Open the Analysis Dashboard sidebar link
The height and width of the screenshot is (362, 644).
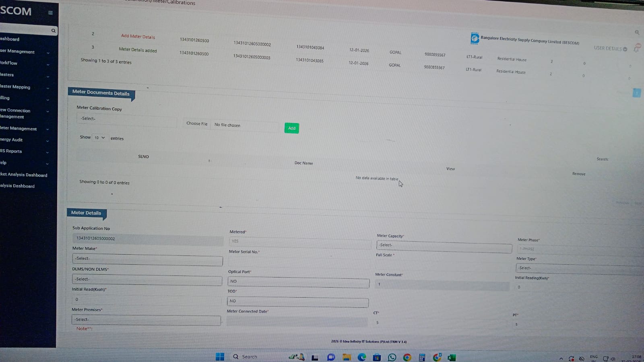17,186
